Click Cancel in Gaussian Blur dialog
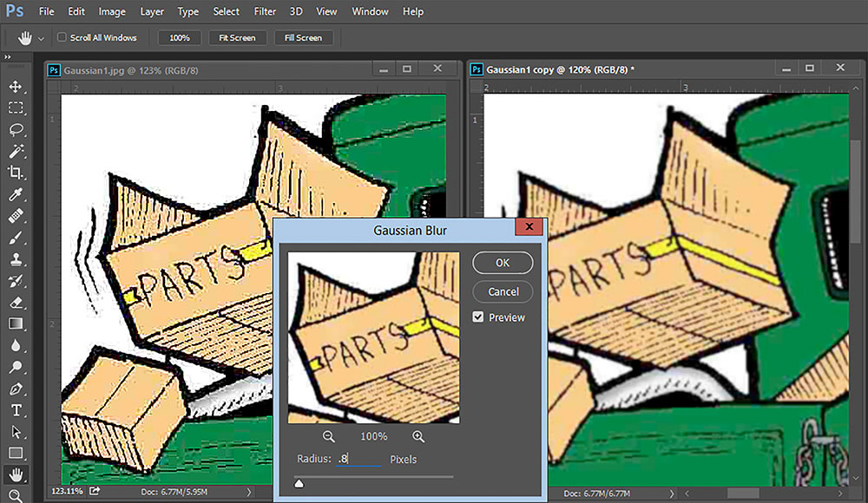This screenshot has width=868, height=503. tap(503, 291)
